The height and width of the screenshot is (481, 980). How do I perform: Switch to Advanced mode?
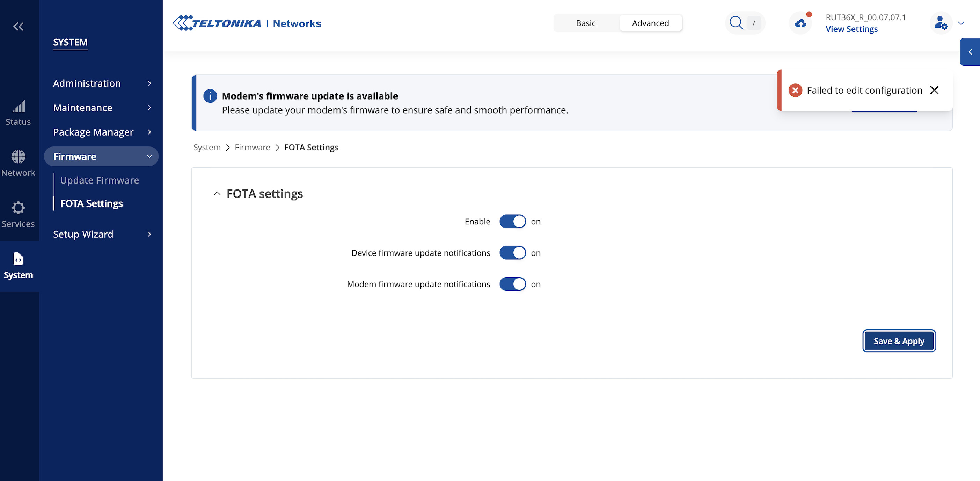[x=650, y=23]
